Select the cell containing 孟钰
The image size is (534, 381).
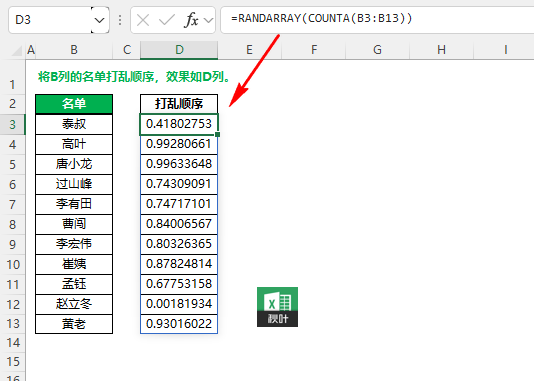tap(74, 284)
